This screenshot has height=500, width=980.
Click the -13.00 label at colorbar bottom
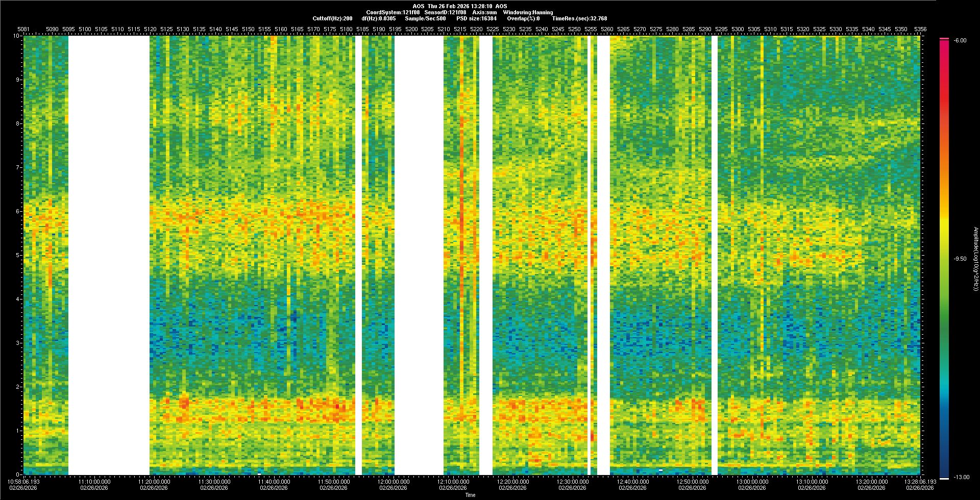[959, 477]
